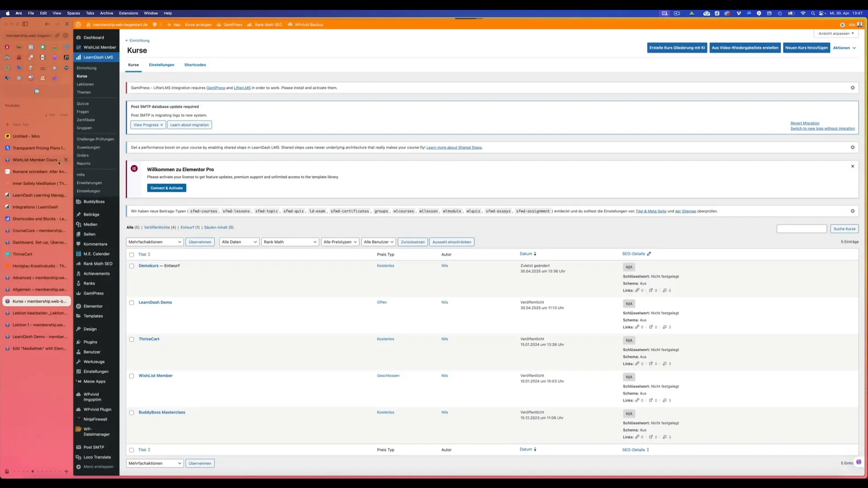This screenshot has height=488, width=868.
Task: Click the Zurücksetzen filter button
Action: pos(413,242)
